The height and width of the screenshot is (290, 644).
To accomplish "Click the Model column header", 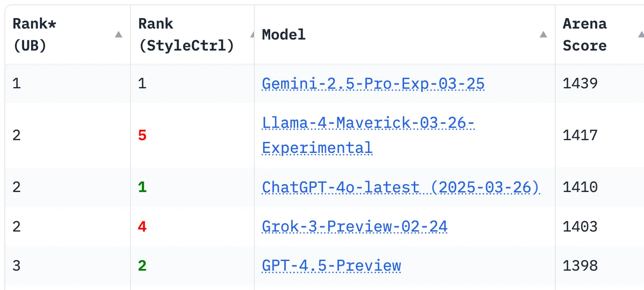I will pos(405,35).
